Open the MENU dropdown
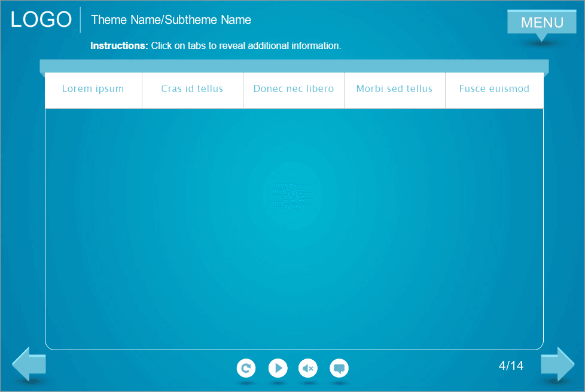This screenshot has height=392, width=585. (x=541, y=23)
